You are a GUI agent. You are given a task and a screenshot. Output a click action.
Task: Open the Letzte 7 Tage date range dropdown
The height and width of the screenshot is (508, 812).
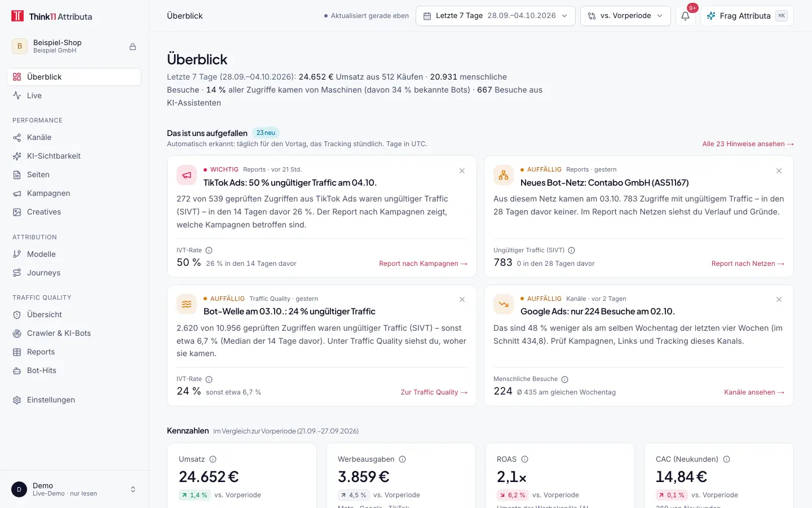pyautogui.click(x=496, y=16)
